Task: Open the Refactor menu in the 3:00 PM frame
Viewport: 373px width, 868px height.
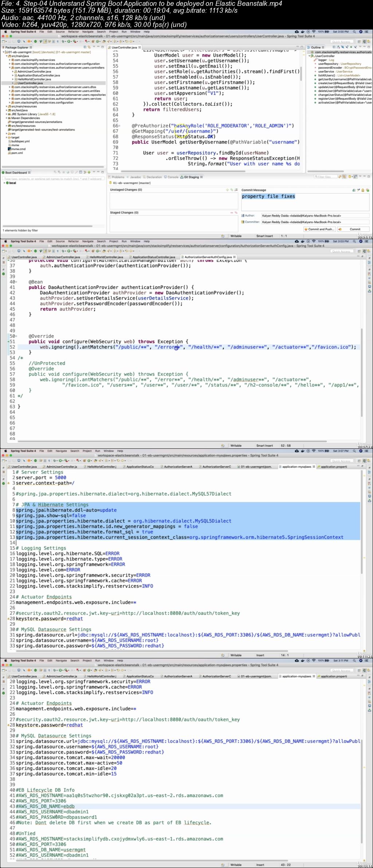Action: point(73,32)
